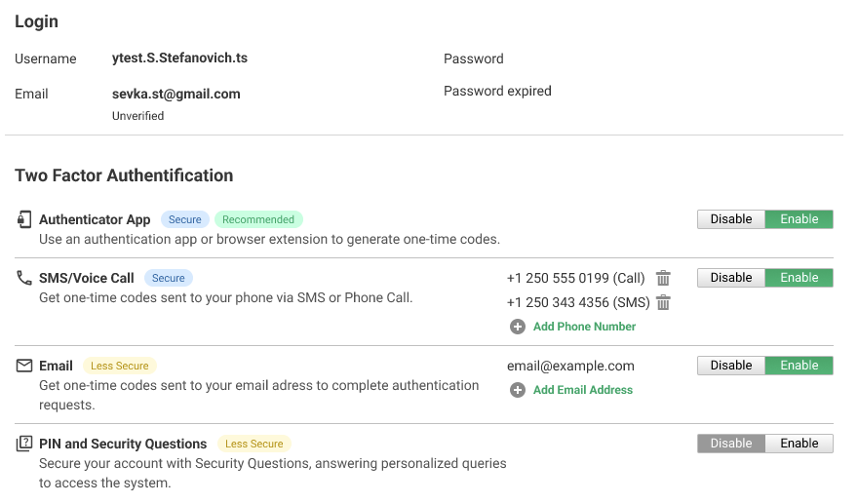Open the Add Email Address link
Viewport: 858px width, 504px height.
tap(583, 390)
